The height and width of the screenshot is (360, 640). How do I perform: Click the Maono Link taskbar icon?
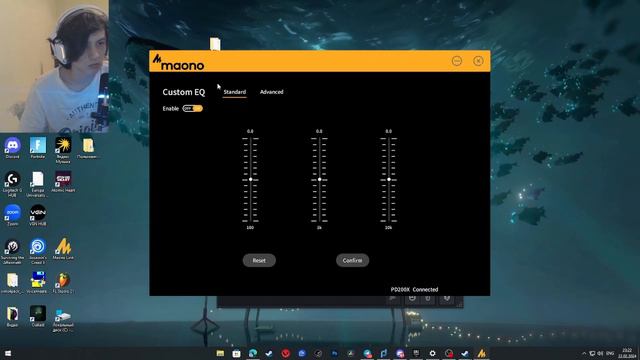(x=482, y=353)
